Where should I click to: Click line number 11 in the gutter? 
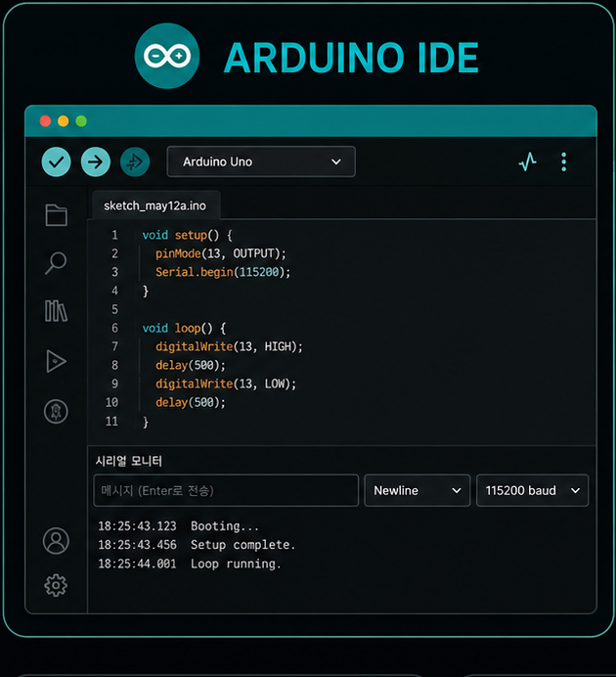pyautogui.click(x=111, y=422)
